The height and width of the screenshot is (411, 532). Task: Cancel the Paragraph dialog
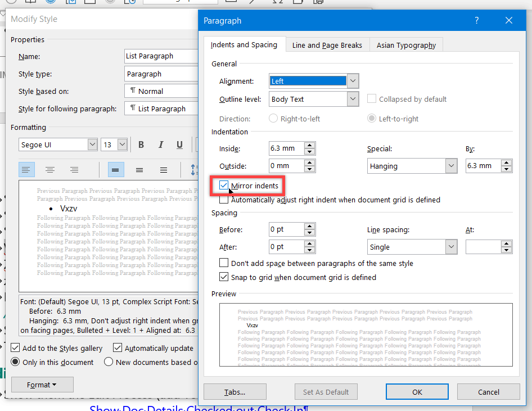[489, 392]
